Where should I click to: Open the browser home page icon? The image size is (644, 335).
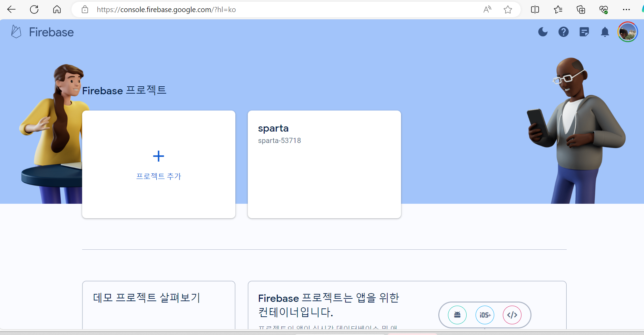57,10
